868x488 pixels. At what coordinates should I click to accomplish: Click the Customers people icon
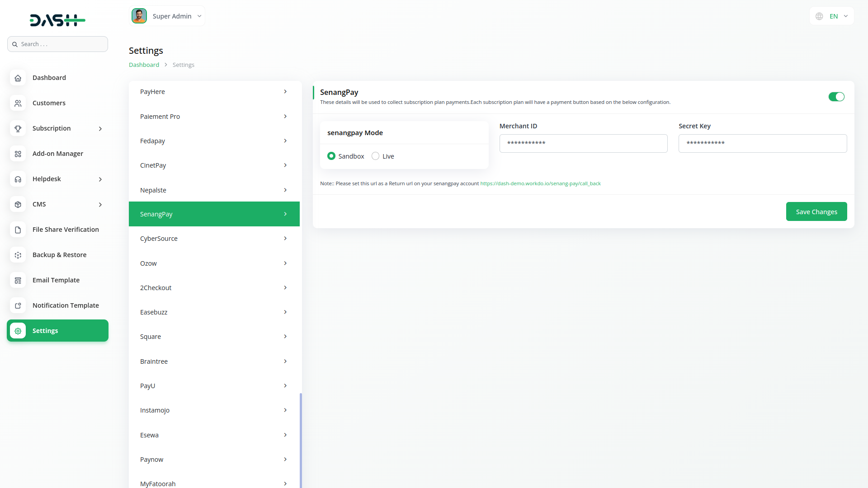[18, 103]
